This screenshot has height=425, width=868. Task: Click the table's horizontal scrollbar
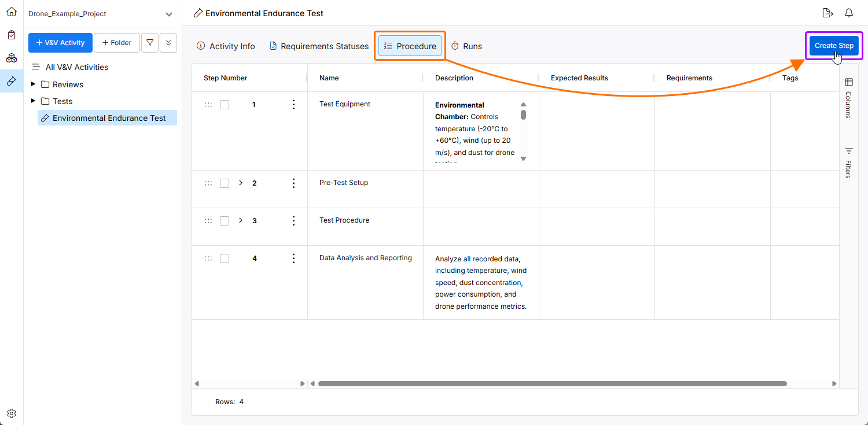(552, 383)
